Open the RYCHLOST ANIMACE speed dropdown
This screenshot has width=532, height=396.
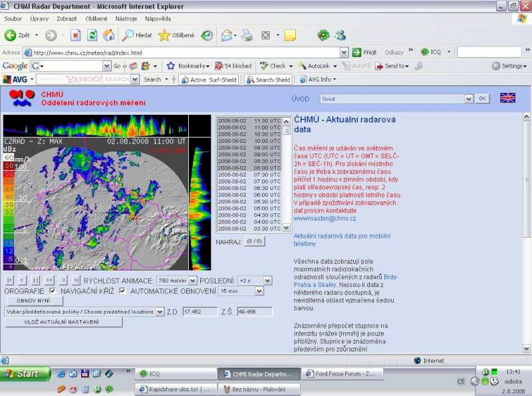point(193,280)
